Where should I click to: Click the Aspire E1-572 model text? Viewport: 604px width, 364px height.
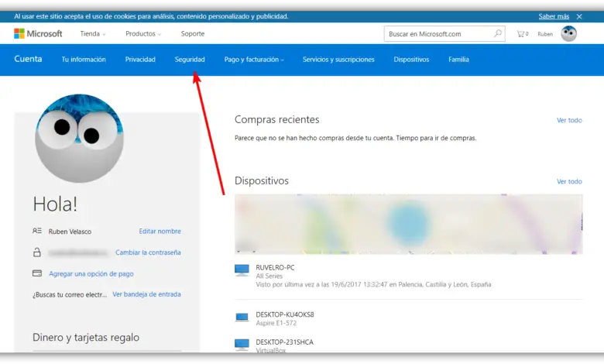coord(276,323)
